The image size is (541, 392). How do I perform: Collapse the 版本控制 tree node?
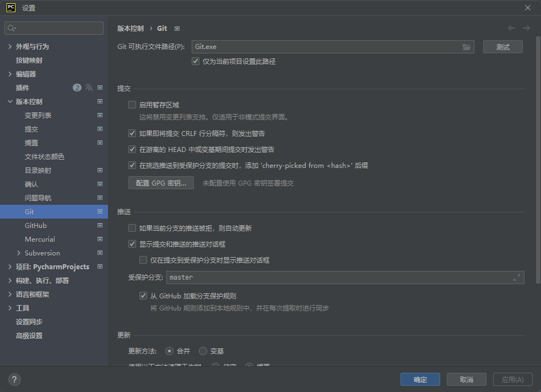tap(10, 101)
